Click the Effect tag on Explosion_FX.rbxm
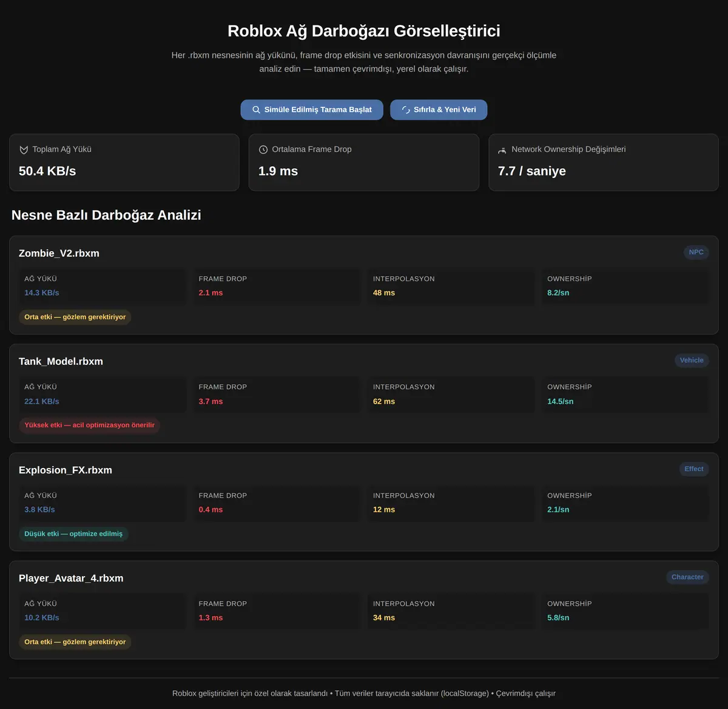This screenshot has width=728, height=709. pos(694,469)
